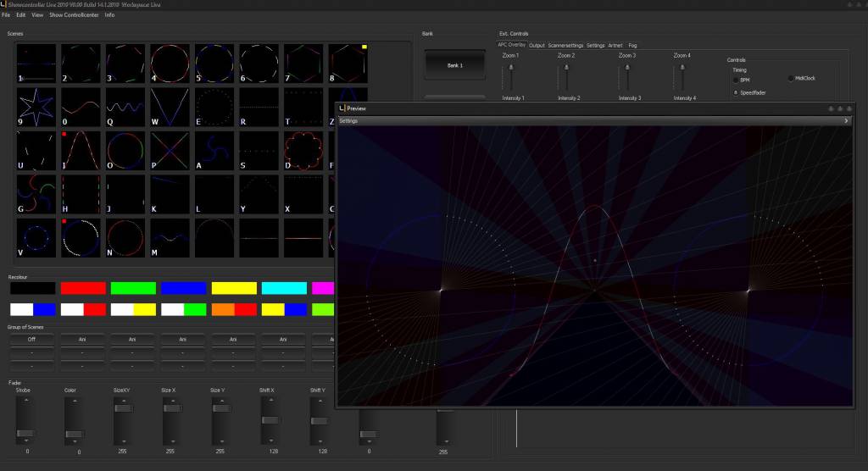Screen dimensions: 868x471
Task: Click the up arrow on Strobe fader
Action: click(25, 400)
